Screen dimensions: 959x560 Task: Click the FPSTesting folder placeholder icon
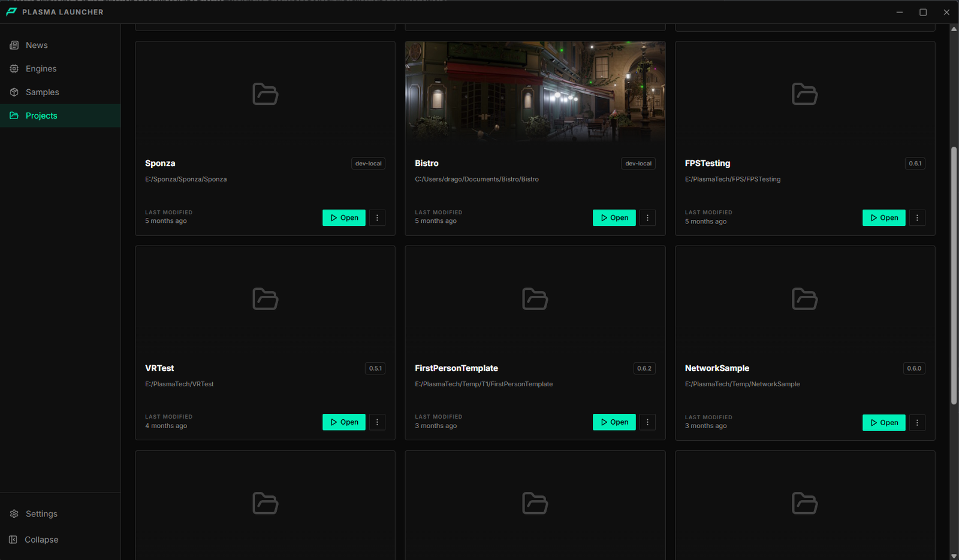pyautogui.click(x=805, y=94)
